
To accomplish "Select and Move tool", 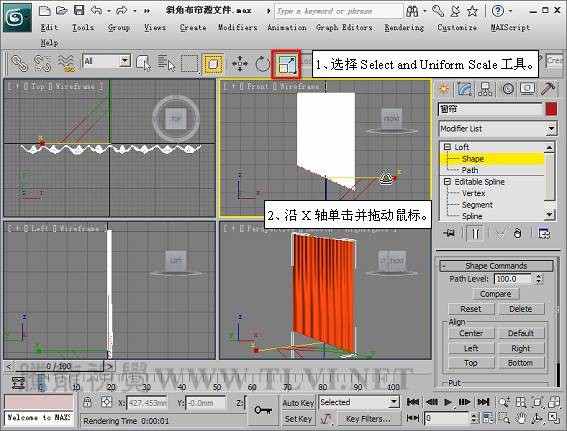I will [240, 64].
